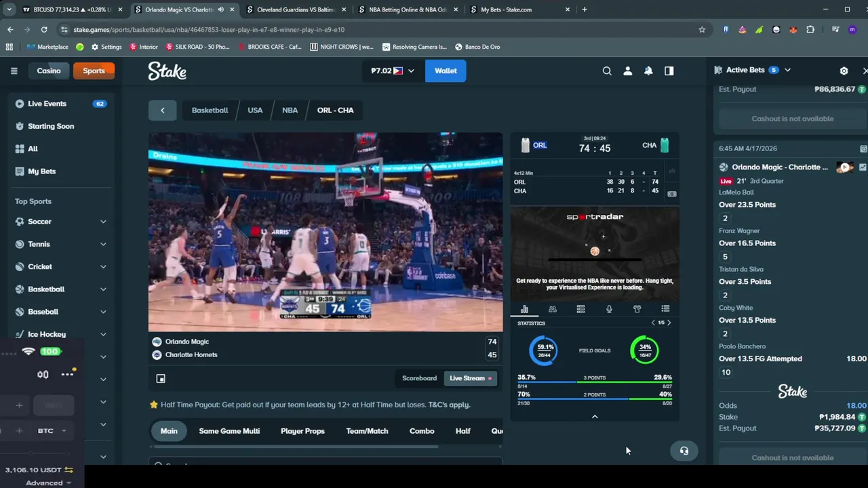Open the head-to-head players tab icon
The height and width of the screenshot is (488, 868).
(x=553, y=309)
